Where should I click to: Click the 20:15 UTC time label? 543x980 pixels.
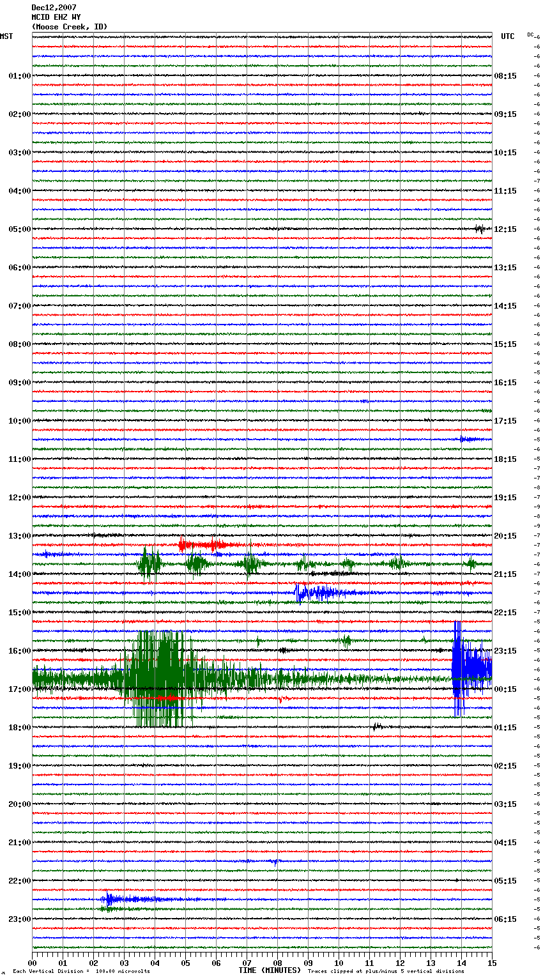(x=505, y=536)
